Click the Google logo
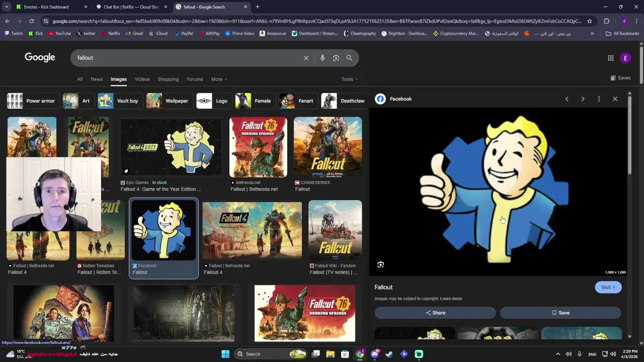The image size is (644, 362). tap(40, 57)
